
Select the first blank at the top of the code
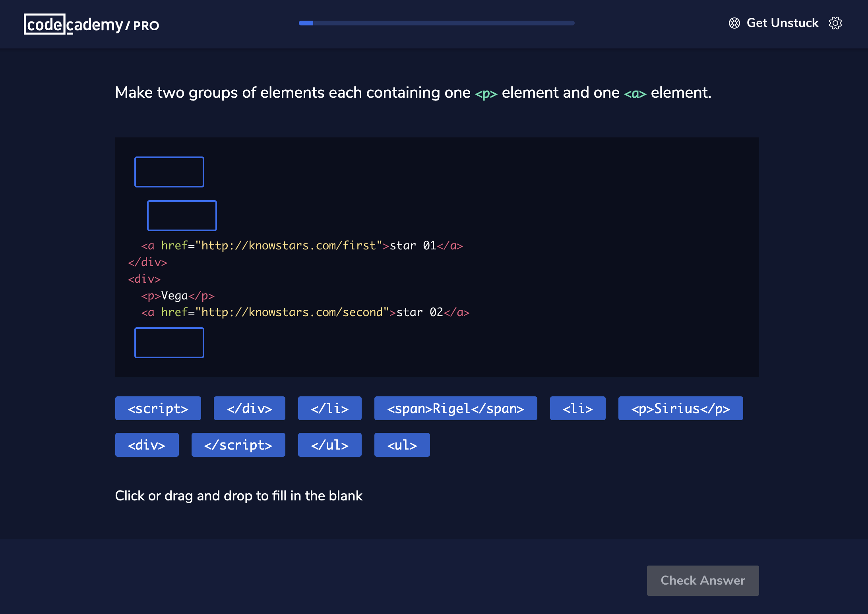[x=169, y=172]
